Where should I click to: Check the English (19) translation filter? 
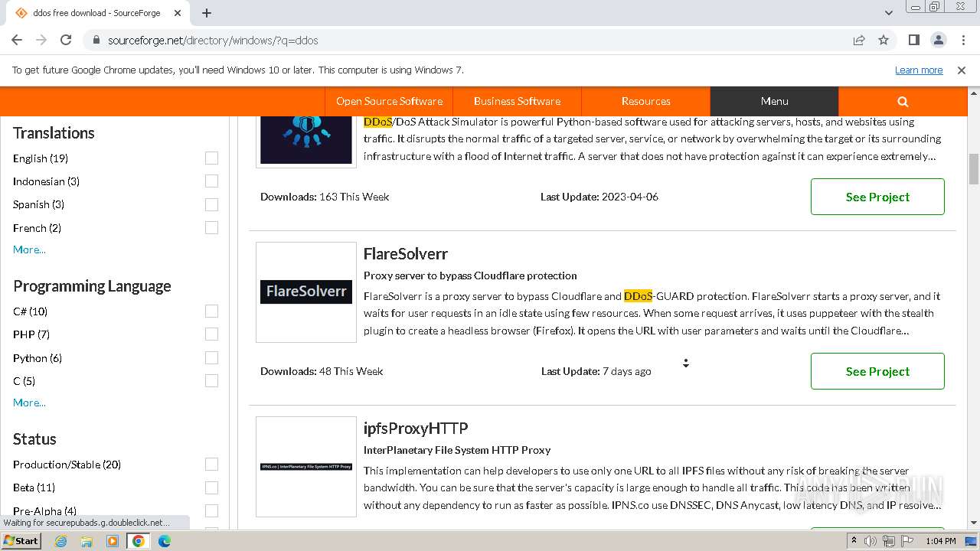(211, 158)
